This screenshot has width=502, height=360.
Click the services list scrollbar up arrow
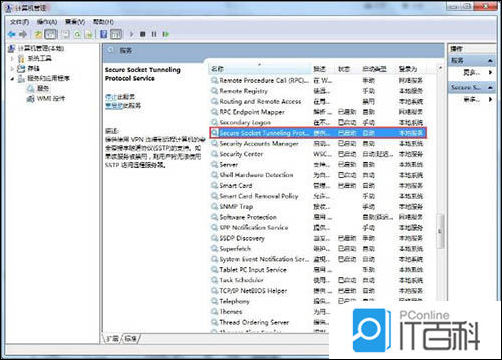(x=440, y=68)
